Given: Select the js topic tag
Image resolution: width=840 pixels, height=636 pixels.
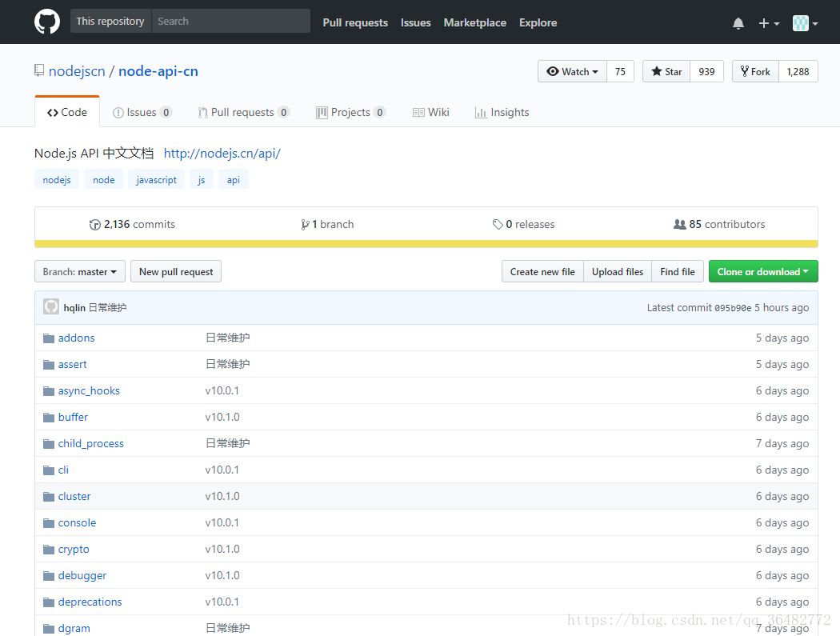Looking at the screenshot, I should (x=202, y=179).
